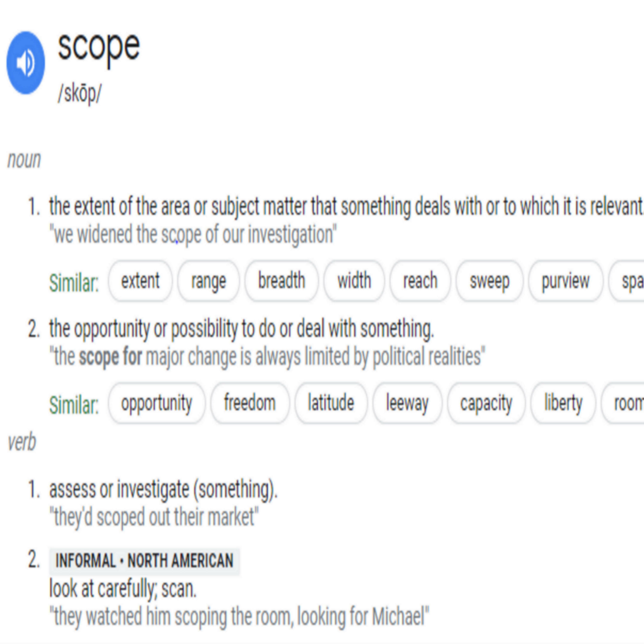The height and width of the screenshot is (644, 644).
Task: Click the 'extent' synonym chip
Action: coord(140,281)
